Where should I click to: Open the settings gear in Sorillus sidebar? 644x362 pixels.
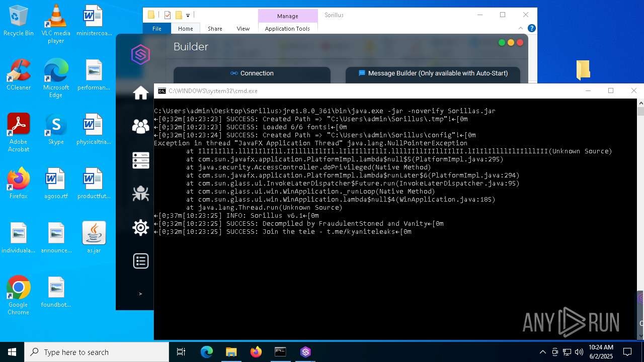pyautogui.click(x=140, y=227)
